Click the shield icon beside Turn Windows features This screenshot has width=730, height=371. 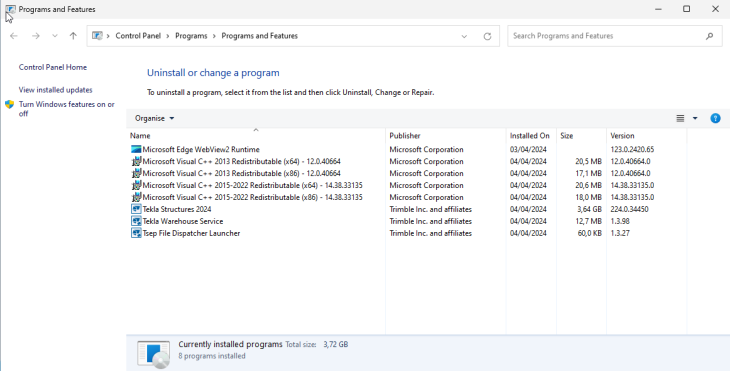[9, 104]
